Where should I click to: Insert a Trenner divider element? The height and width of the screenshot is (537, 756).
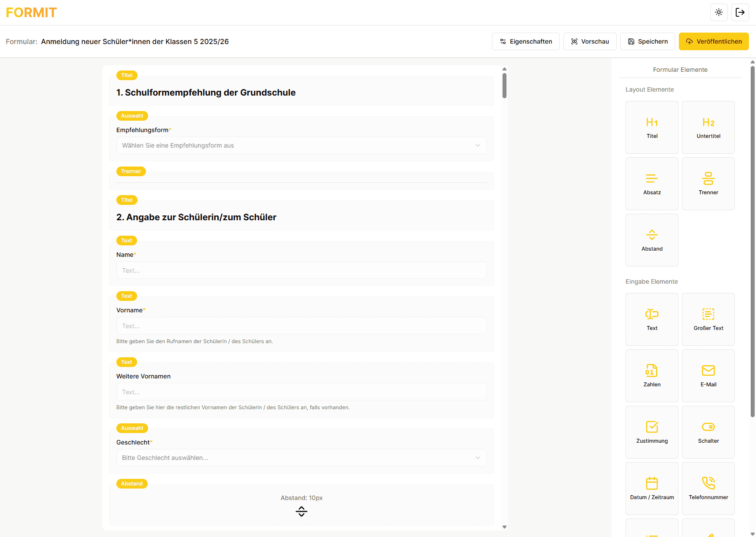708,184
